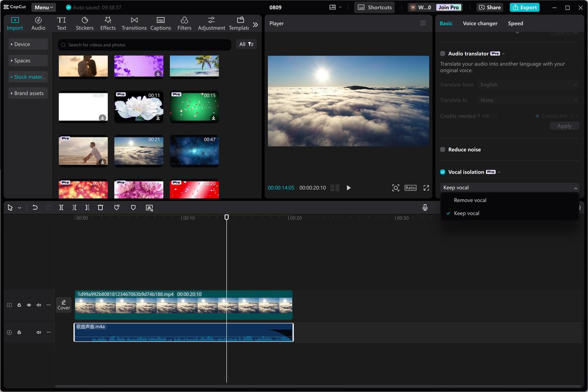The height and width of the screenshot is (392, 588).
Task: Select Remove vocal from the open menu
Action: coord(470,200)
